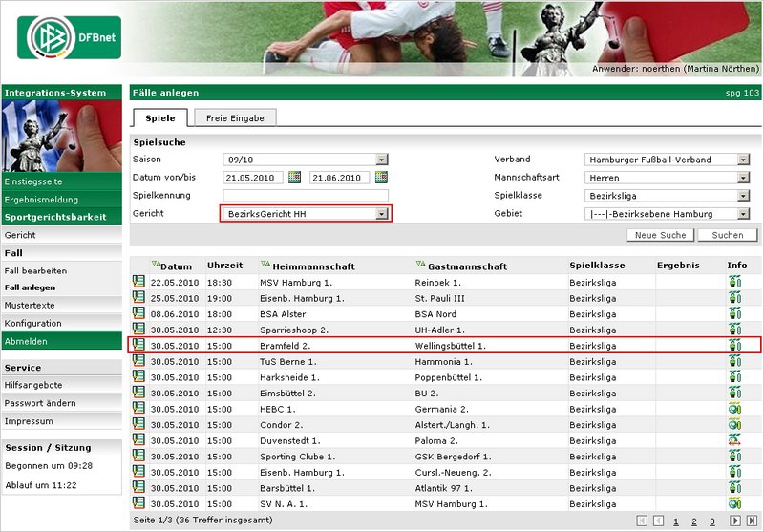Click into the Spielkennung text field

coord(306,196)
